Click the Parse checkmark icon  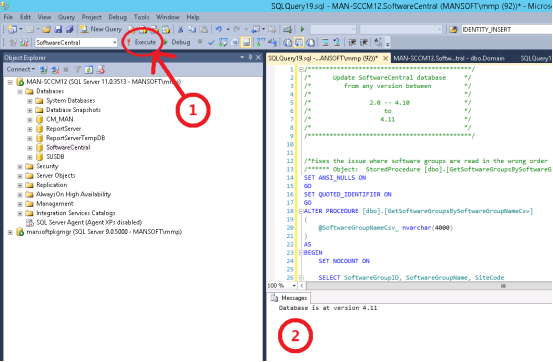click(x=211, y=43)
